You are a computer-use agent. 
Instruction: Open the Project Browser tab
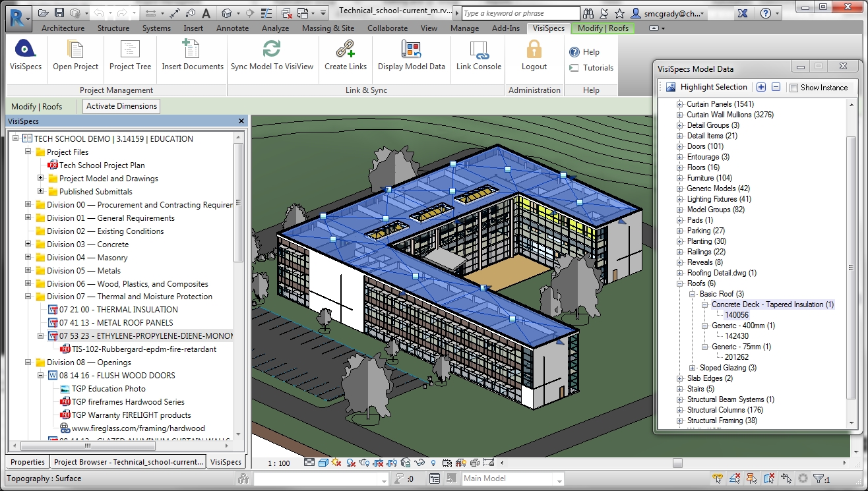129,462
